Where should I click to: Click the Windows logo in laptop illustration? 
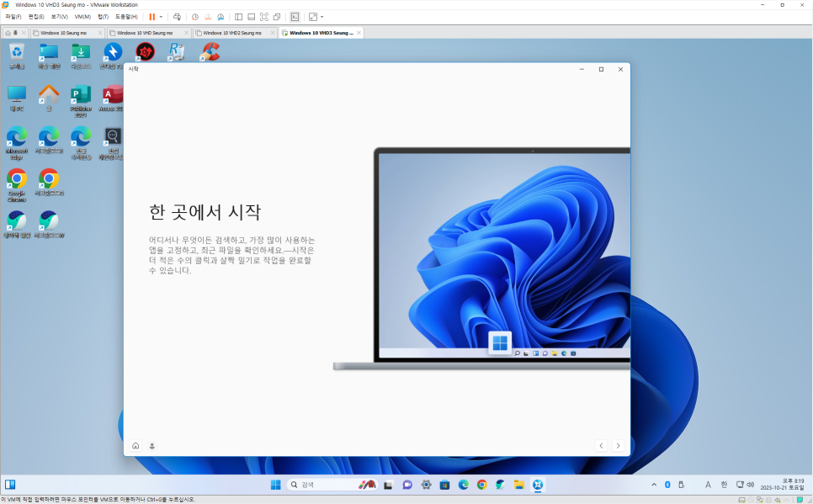(500, 342)
